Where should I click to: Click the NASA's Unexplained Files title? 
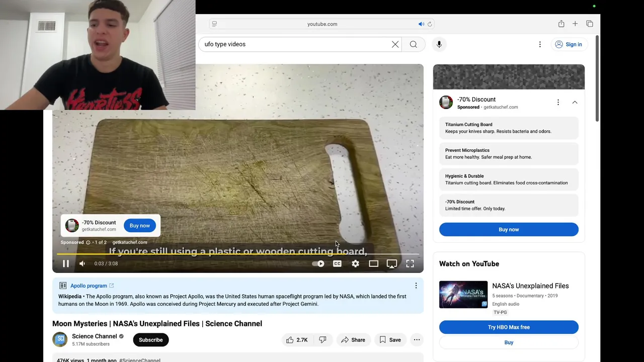530,286
